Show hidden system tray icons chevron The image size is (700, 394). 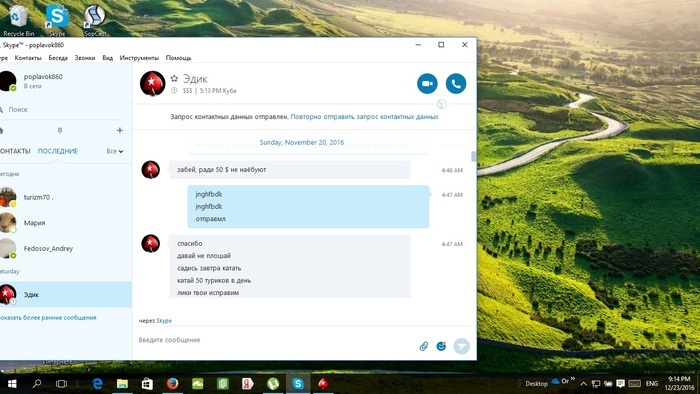[x=583, y=383]
